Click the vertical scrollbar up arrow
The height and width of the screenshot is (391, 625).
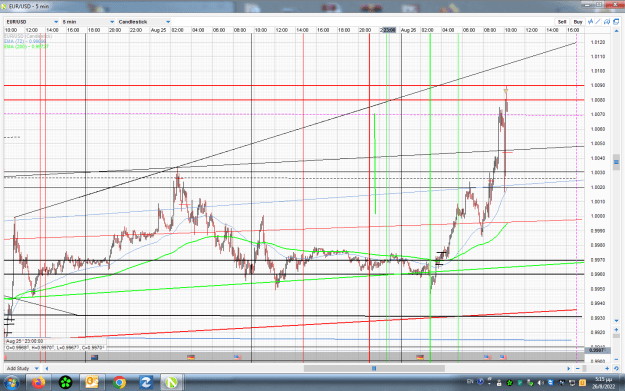pos(617,31)
